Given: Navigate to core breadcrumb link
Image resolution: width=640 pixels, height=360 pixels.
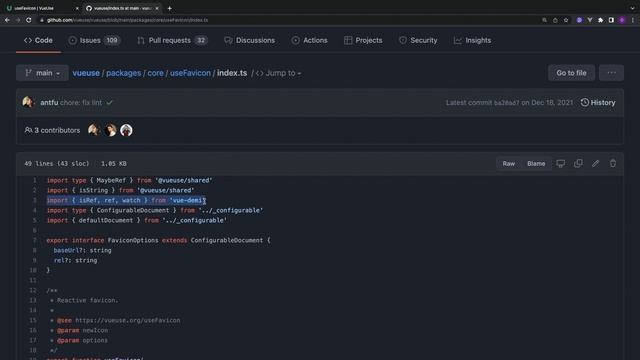Looking at the screenshot, I should (x=155, y=73).
